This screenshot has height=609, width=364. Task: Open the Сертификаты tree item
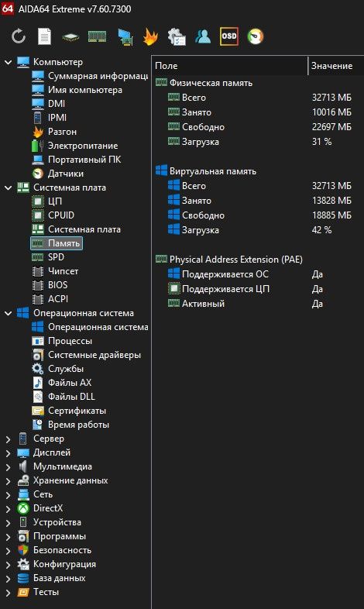tap(69, 411)
